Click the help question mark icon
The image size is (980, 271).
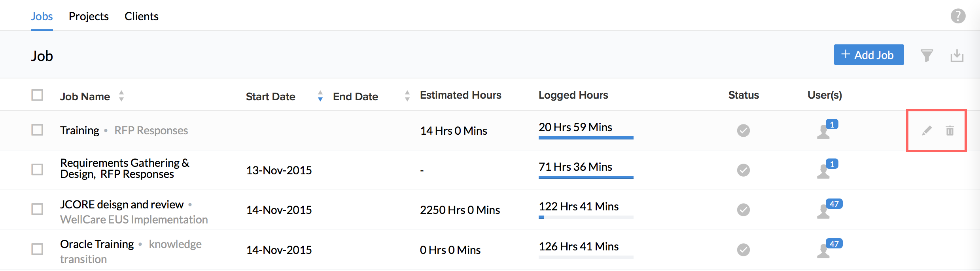coord(958,16)
